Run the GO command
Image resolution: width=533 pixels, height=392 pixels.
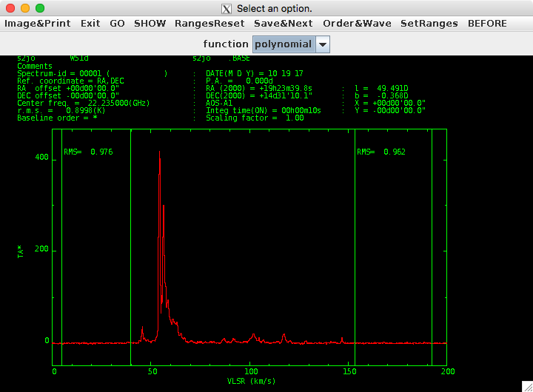(117, 24)
